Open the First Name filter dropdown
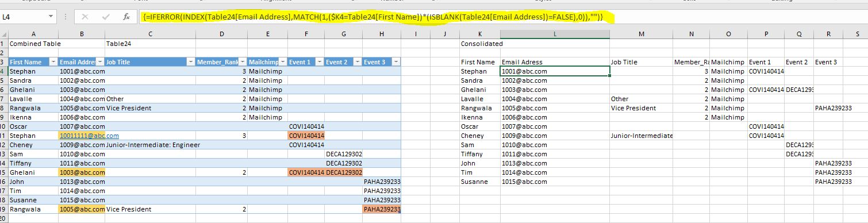The image size is (868, 223). point(53,62)
